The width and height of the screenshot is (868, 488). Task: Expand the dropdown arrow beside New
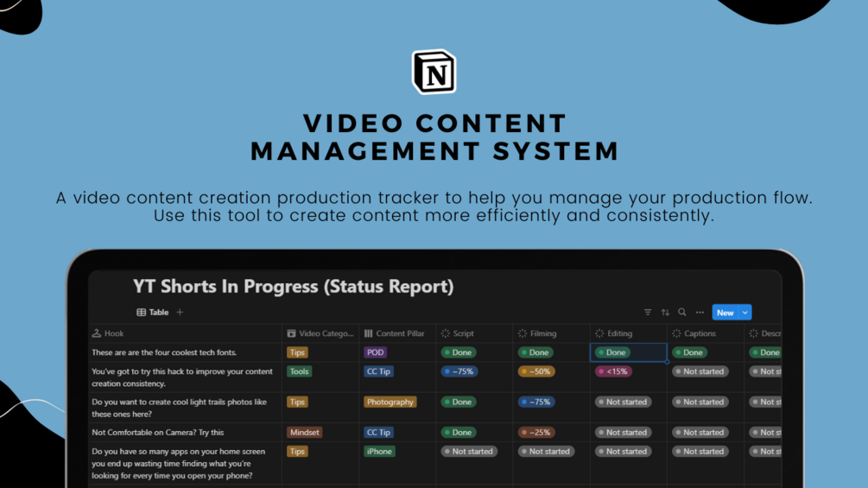pyautogui.click(x=745, y=313)
